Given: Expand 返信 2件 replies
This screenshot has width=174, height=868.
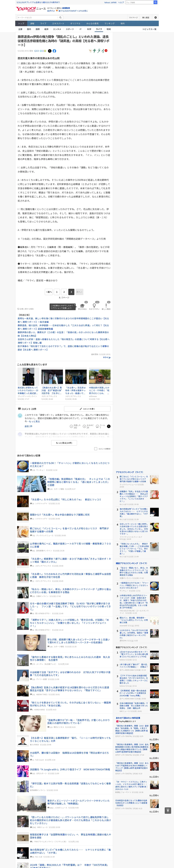Looking at the screenshot, I should coord(28,426).
